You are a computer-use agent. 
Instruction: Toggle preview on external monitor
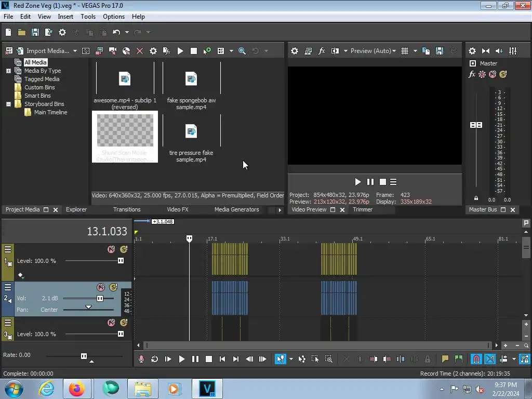coord(308,51)
